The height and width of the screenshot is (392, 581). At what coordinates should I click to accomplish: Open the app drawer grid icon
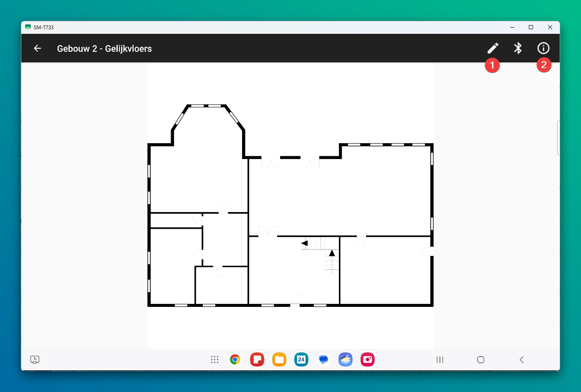click(215, 359)
